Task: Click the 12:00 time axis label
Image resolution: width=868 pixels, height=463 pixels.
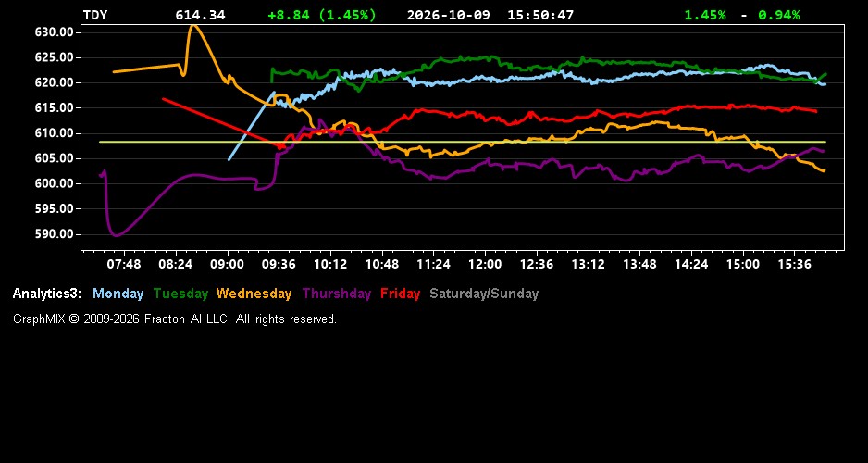Action: point(485,264)
